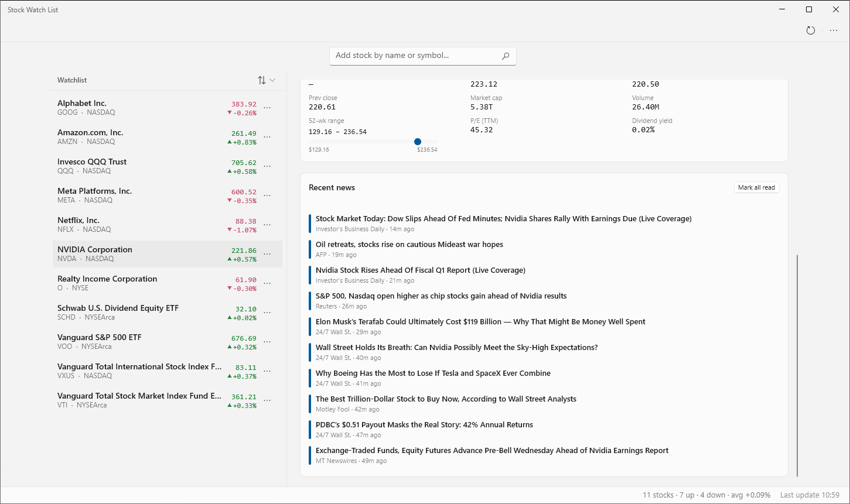The width and height of the screenshot is (850, 504).
Task: Select Vanguard Total International Stock Index fund
Action: coord(168,371)
